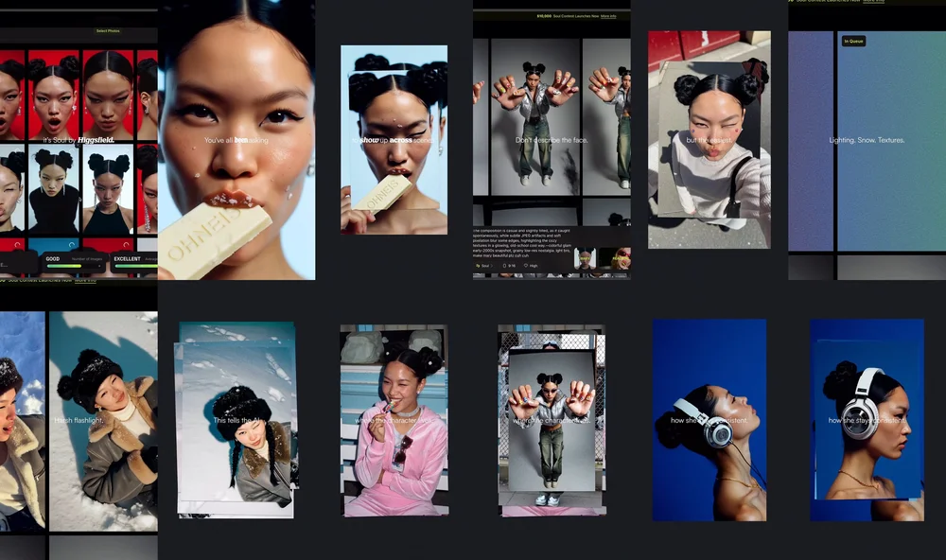This screenshot has width=946, height=560.
Task: Click the In Queue badge
Action: tap(853, 41)
